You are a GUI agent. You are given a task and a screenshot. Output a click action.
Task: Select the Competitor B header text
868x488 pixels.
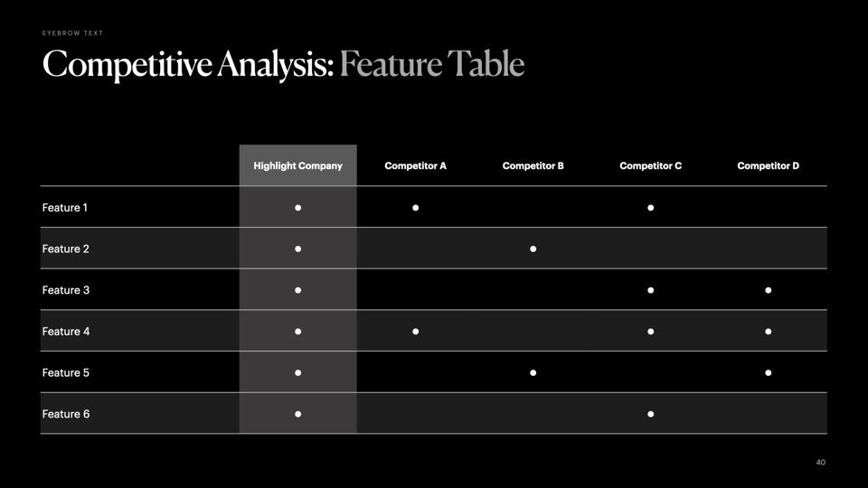pos(533,166)
